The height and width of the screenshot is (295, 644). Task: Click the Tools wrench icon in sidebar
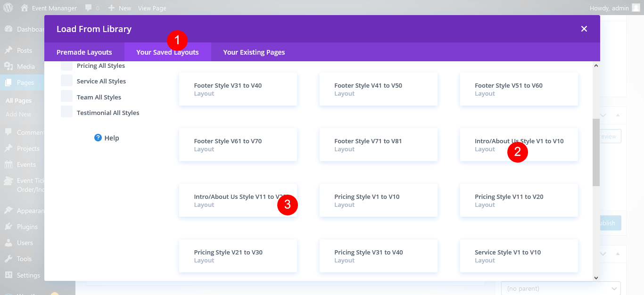(x=8, y=259)
